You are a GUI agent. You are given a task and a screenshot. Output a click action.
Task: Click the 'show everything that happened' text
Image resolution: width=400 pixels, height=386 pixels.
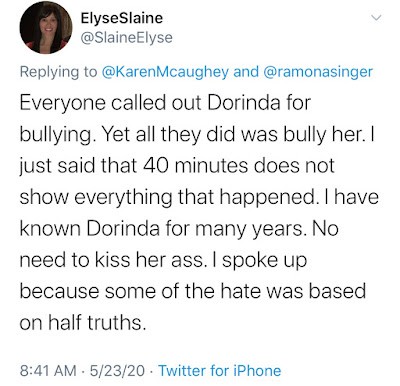(167, 197)
